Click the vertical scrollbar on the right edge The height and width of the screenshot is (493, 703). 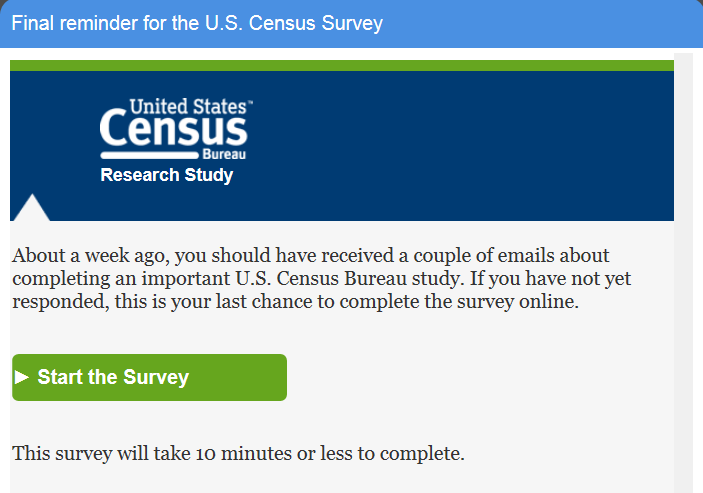[684, 270]
